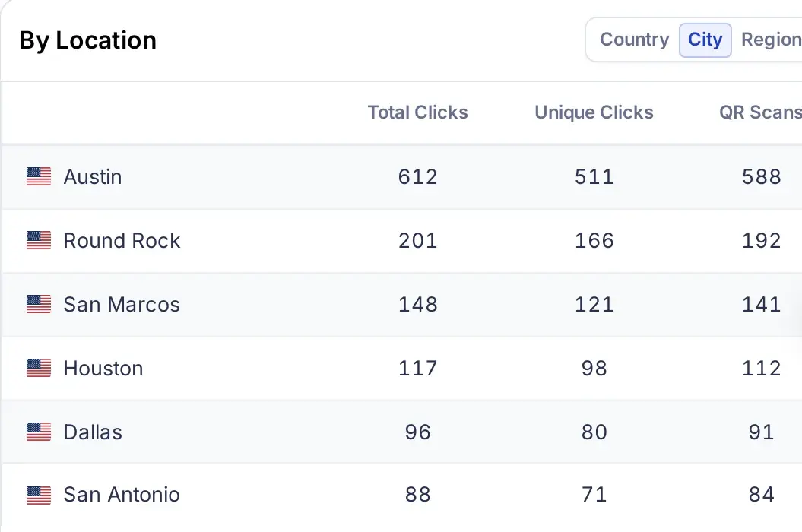Image resolution: width=802 pixels, height=532 pixels.
Task: Select the San Antonio city name
Action: 122,495
